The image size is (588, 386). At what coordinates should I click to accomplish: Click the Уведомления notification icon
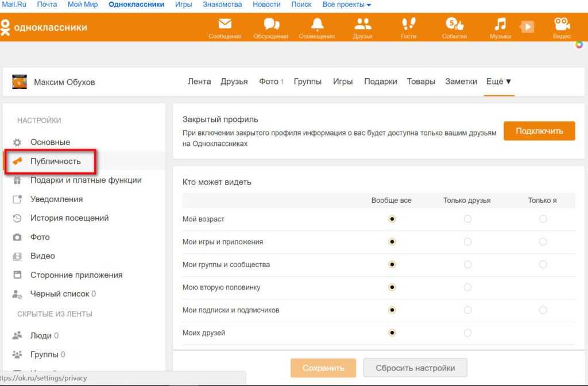point(17,199)
